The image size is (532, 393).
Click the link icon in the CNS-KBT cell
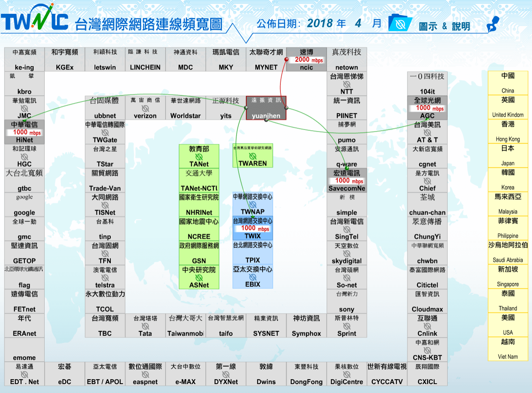427,350
